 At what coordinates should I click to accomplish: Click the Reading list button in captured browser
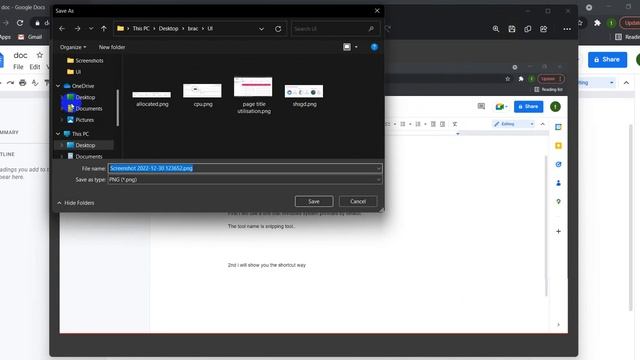click(x=549, y=89)
